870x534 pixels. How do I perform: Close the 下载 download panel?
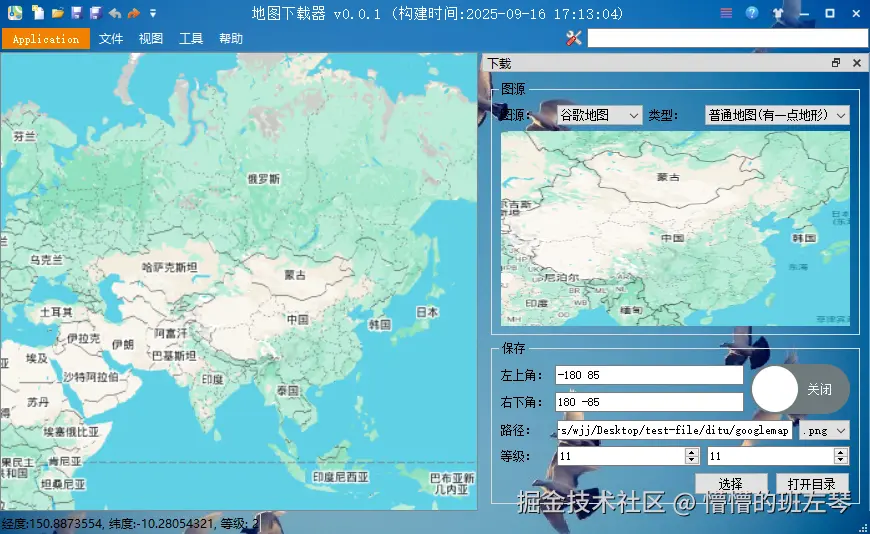[857, 63]
